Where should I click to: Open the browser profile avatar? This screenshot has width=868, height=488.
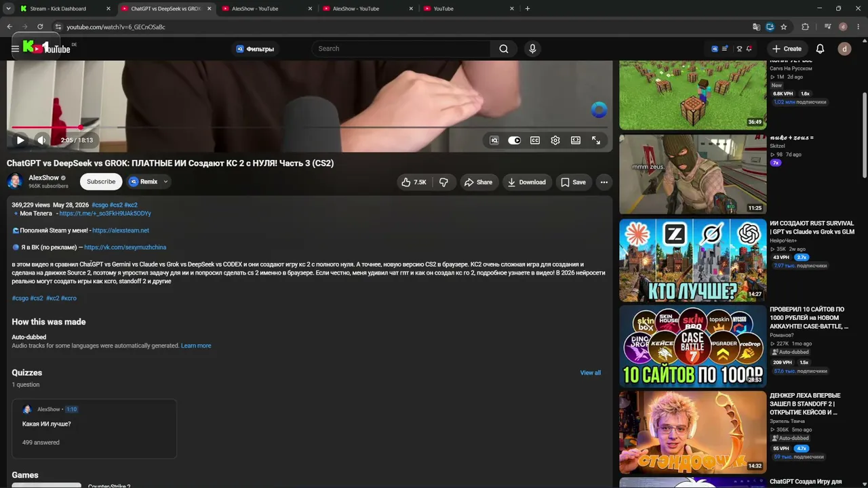(x=843, y=27)
